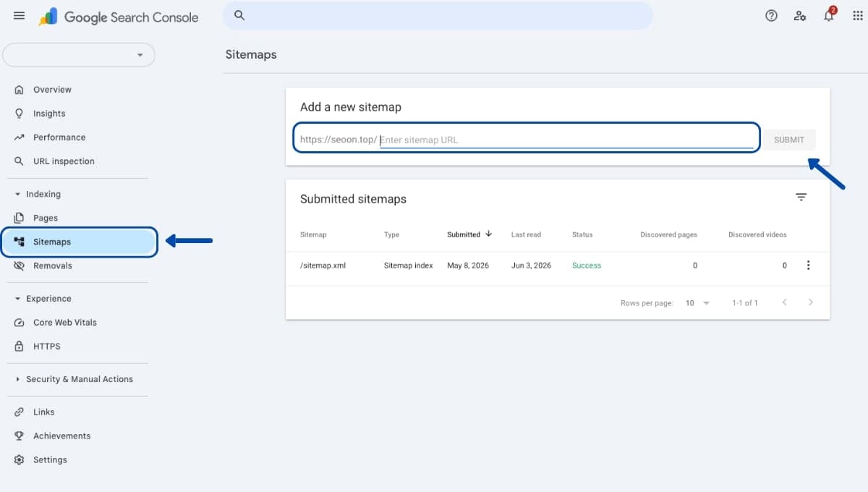Open the /sitemap.xml sitemap entry
Viewport: 868px width, 492px height.
[x=323, y=266]
